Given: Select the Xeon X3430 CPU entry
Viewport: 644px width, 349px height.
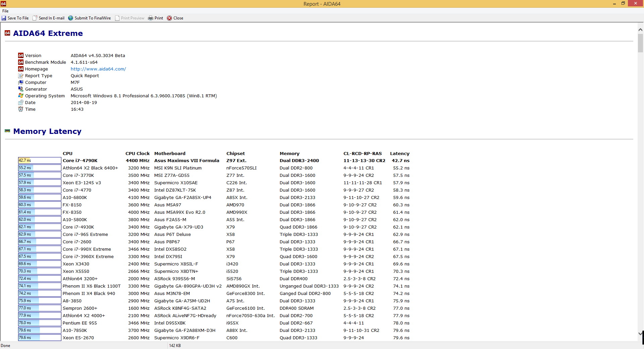Looking at the screenshot, I should (x=76, y=264).
